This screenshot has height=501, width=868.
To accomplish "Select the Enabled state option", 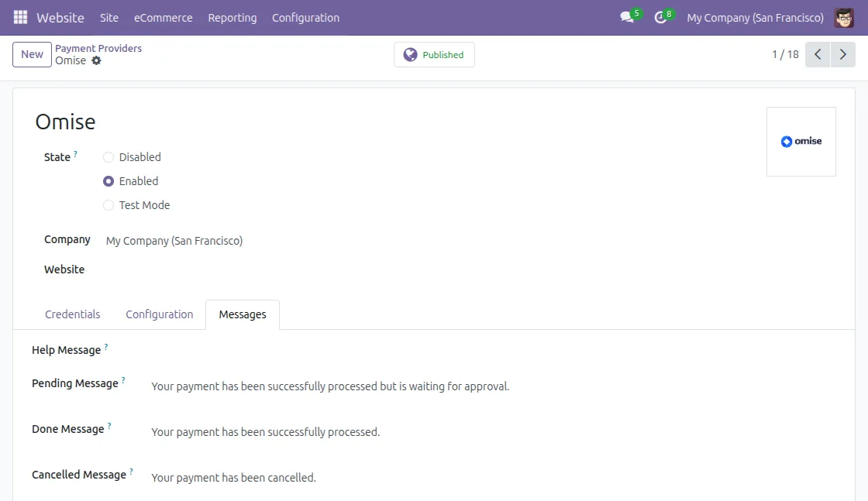I will [x=108, y=180].
